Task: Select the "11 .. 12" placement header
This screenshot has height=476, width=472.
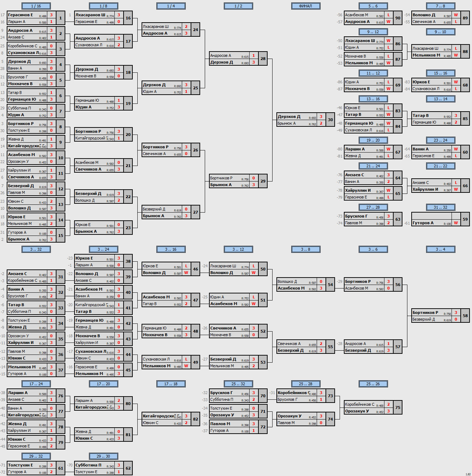Action: coord(373,73)
